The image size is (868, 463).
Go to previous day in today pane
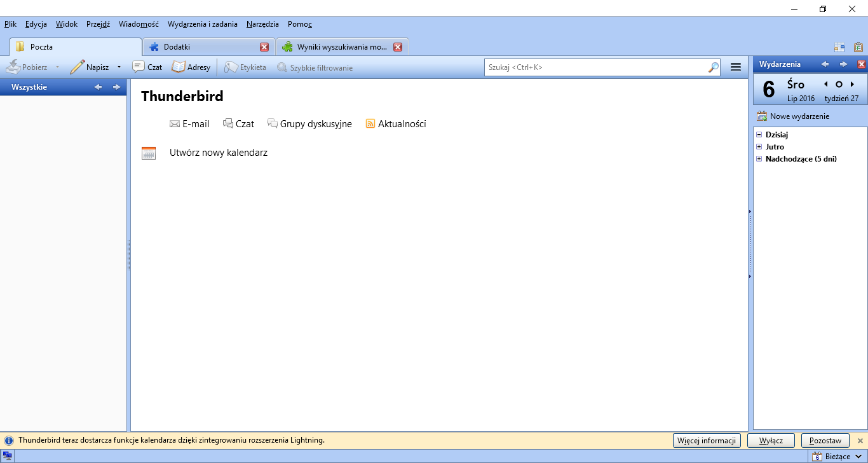click(825, 84)
